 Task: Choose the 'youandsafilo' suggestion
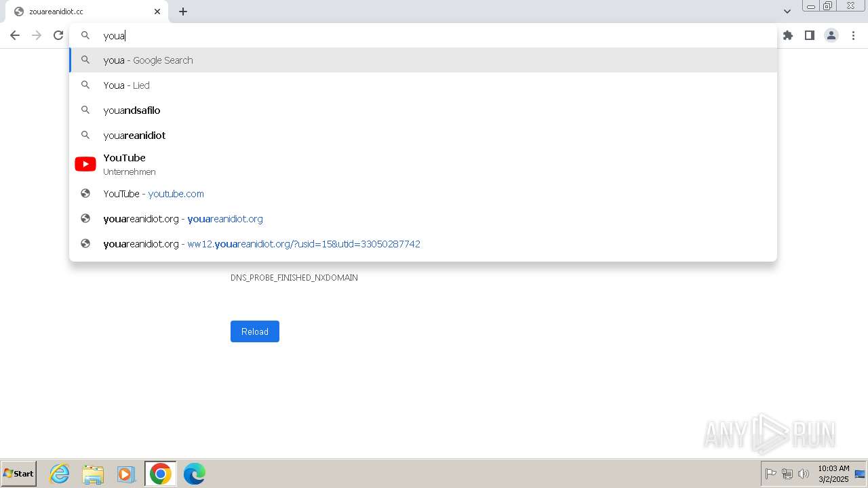pos(423,110)
